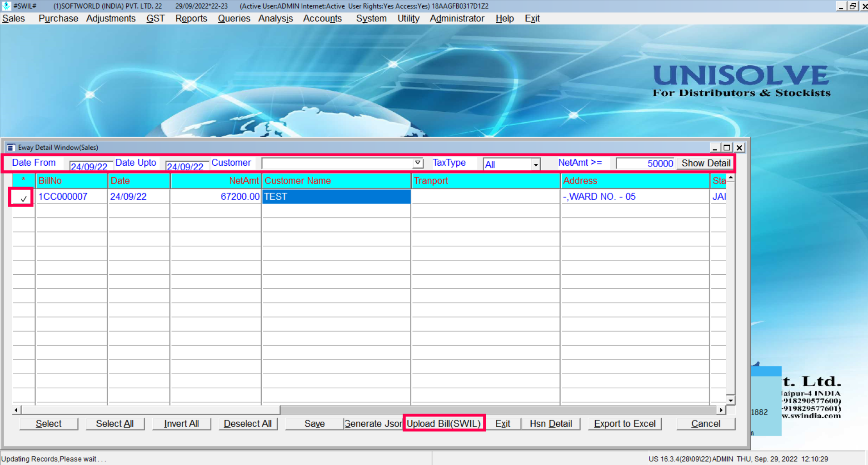Click the NetAmt >= input field
This screenshot has height=465, width=868.
tap(645, 163)
